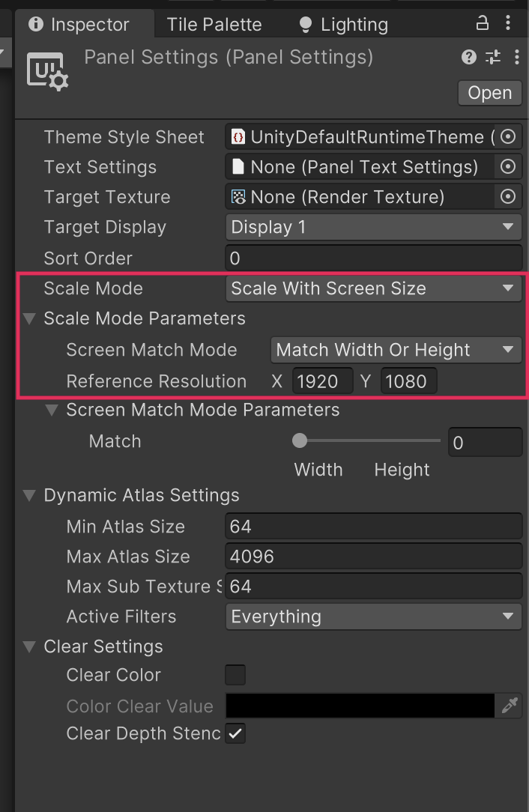Click the preset sliders icon in header
529x812 pixels.
[493, 58]
